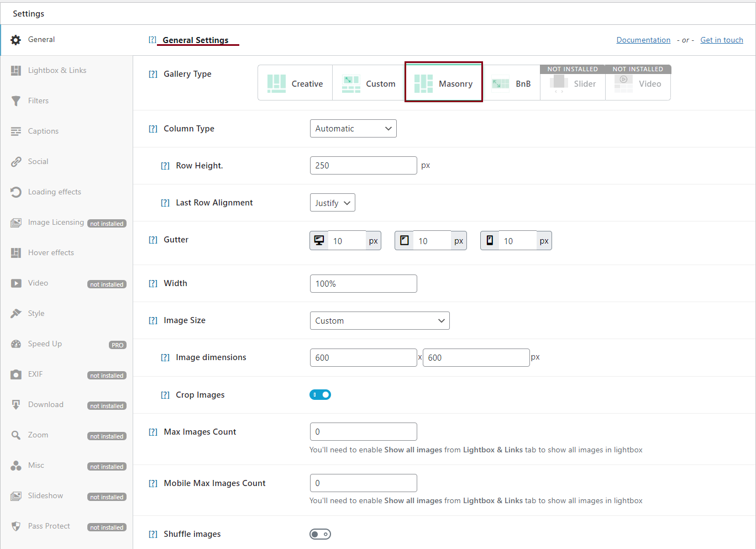
Task: Enable the Shuffle images toggle
Action: click(320, 534)
